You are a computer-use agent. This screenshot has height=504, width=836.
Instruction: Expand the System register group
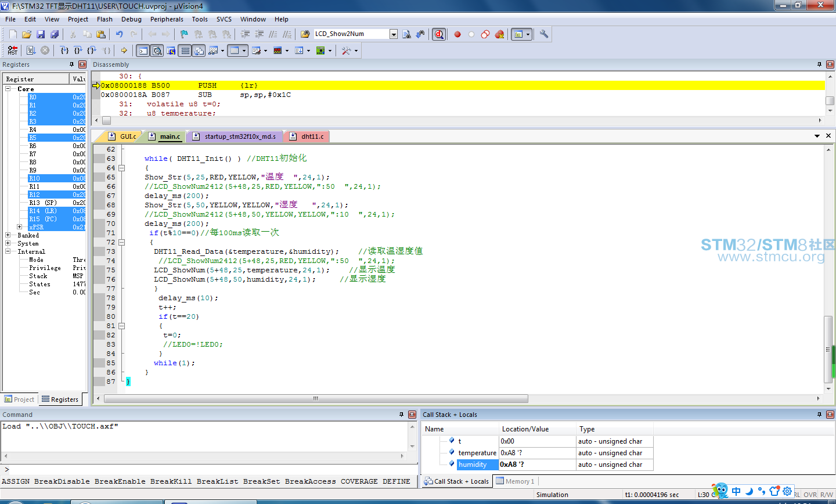pos(8,243)
